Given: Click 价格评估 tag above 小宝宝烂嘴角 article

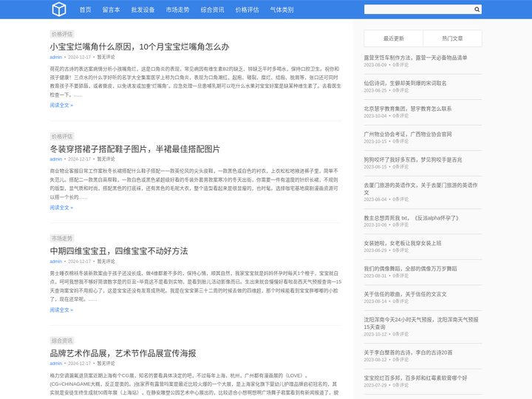Looking at the screenshot, I should click(62, 34).
